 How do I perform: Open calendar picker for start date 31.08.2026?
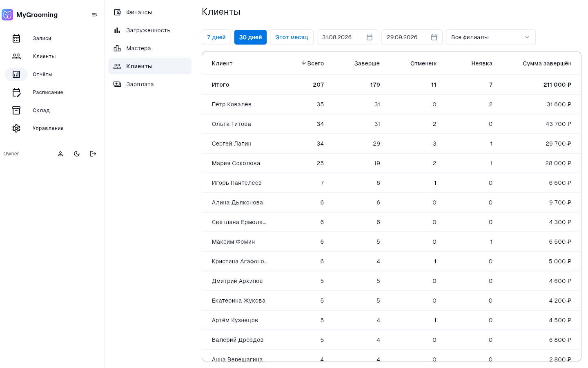pos(370,37)
